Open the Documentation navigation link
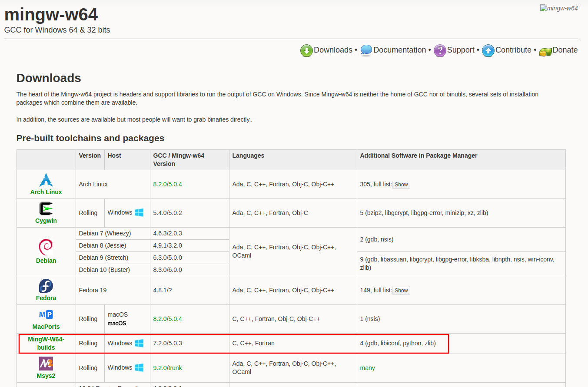 pyautogui.click(x=399, y=50)
